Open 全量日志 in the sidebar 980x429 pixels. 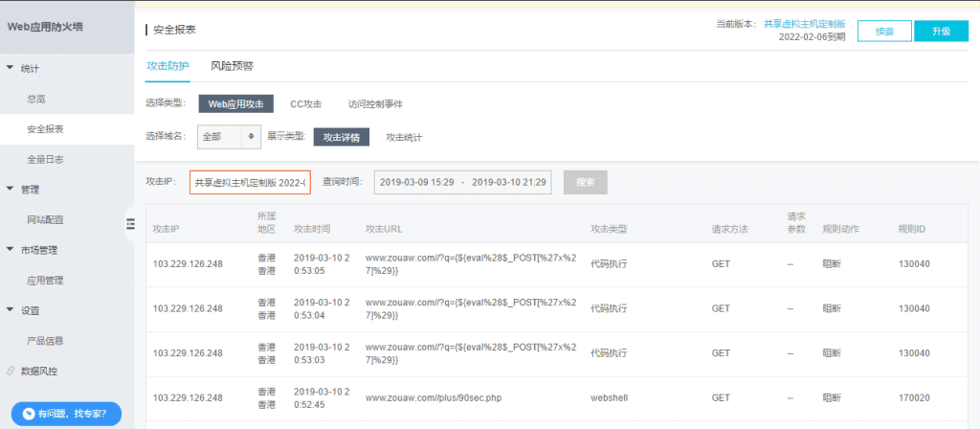[x=46, y=159]
